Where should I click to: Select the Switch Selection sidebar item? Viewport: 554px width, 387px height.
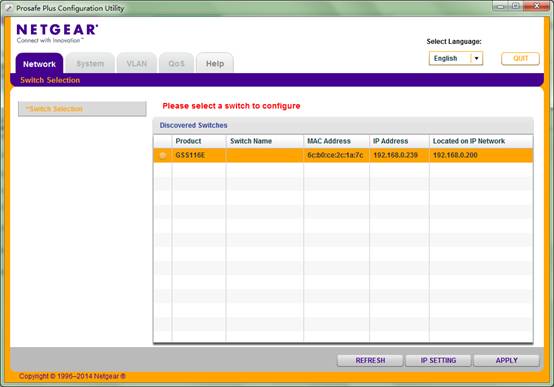click(82, 109)
